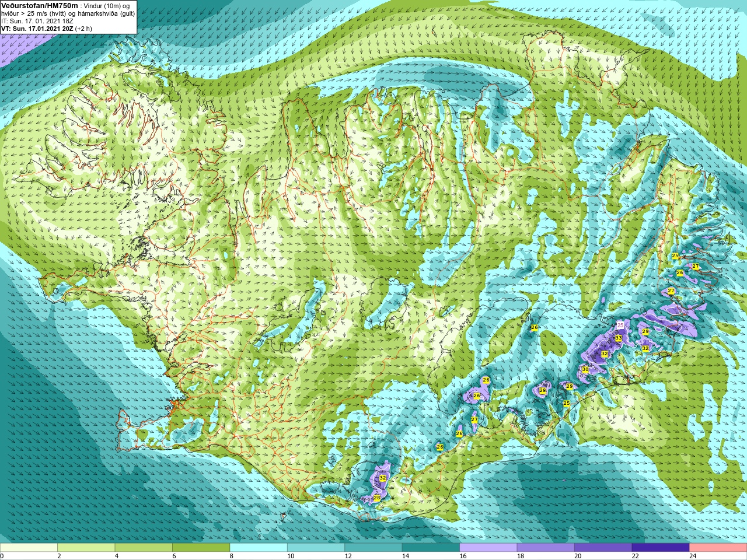Click the legend scale value 8
Screen dimensions: 747x560
click(x=232, y=556)
